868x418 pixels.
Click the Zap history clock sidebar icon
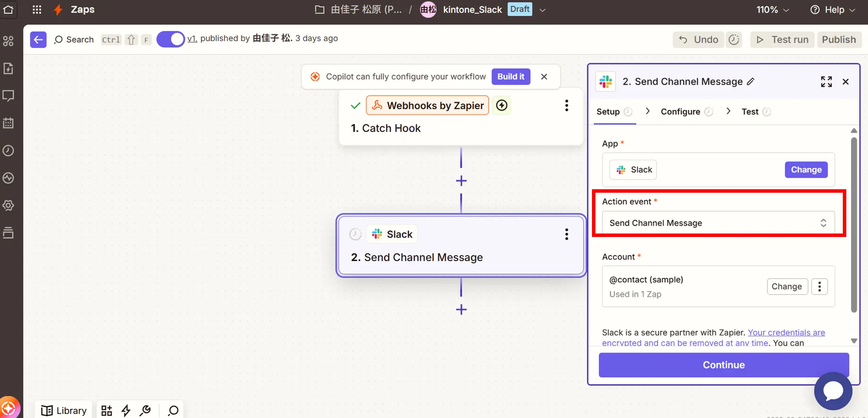pyautogui.click(x=8, y=151)
